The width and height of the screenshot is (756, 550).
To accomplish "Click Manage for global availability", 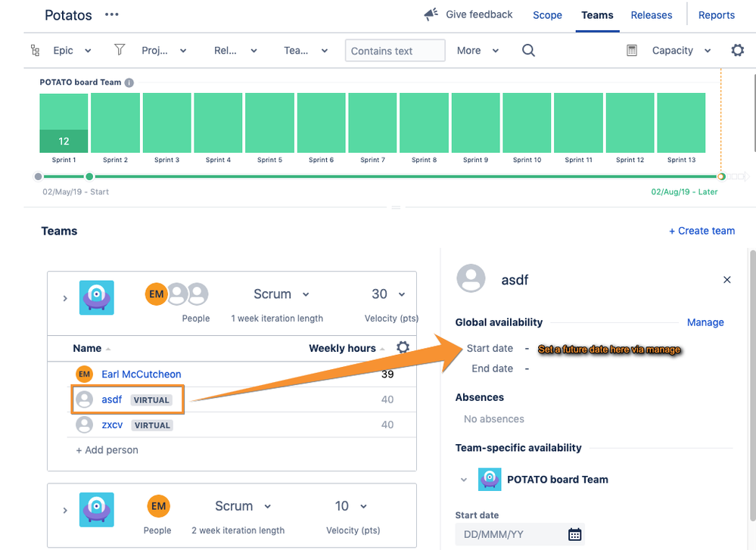I will tap(705, 322).
